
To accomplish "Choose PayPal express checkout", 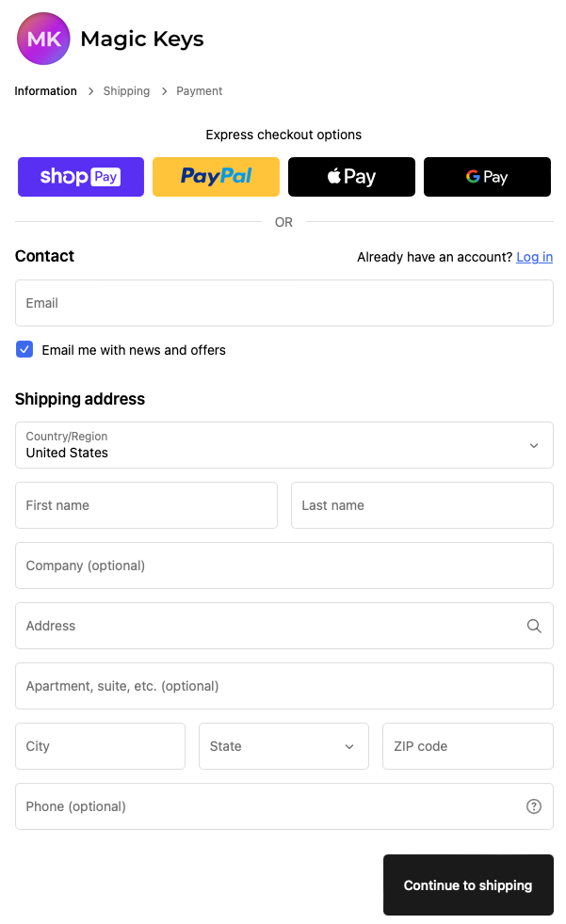I will click(x=216, y=177).
